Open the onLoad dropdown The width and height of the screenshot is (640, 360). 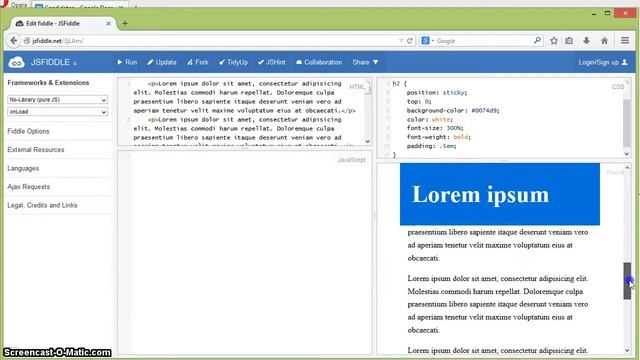coord(58,112)
